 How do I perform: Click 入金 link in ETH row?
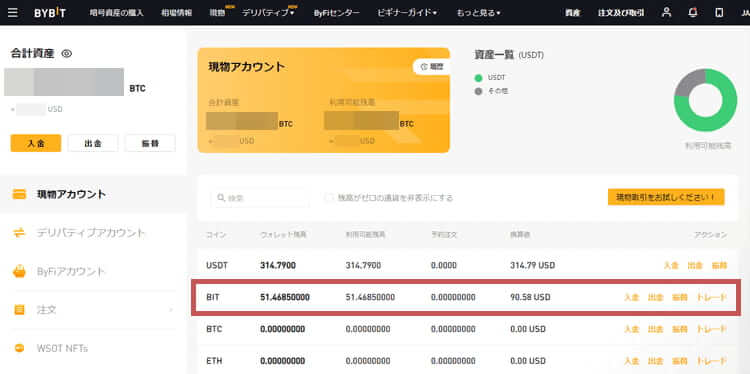click(631, 361)
